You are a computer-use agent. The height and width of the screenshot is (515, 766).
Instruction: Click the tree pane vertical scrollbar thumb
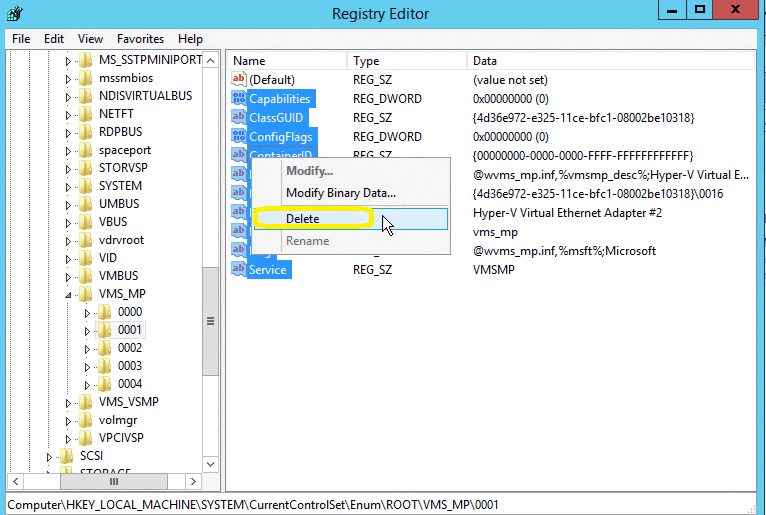tap(210, 320)
